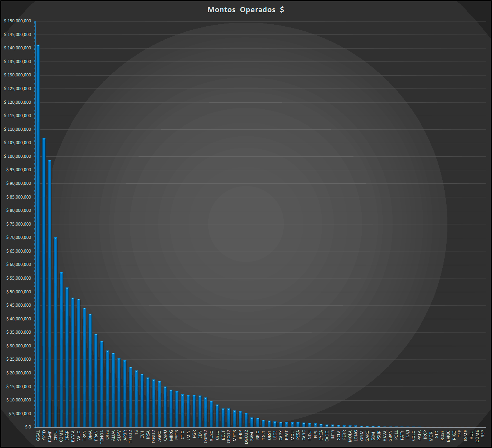Select the REP category label
492x448 pixels.
(x=483, y=434)
